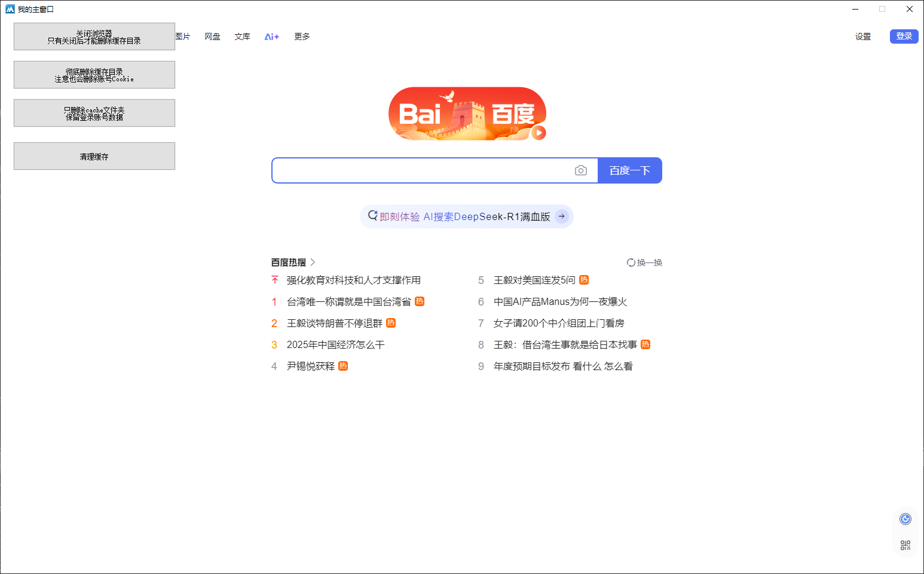Open hot search 王毅对美国连发5问
Screen dimensions: 924x574
click(x=534, y=280)
